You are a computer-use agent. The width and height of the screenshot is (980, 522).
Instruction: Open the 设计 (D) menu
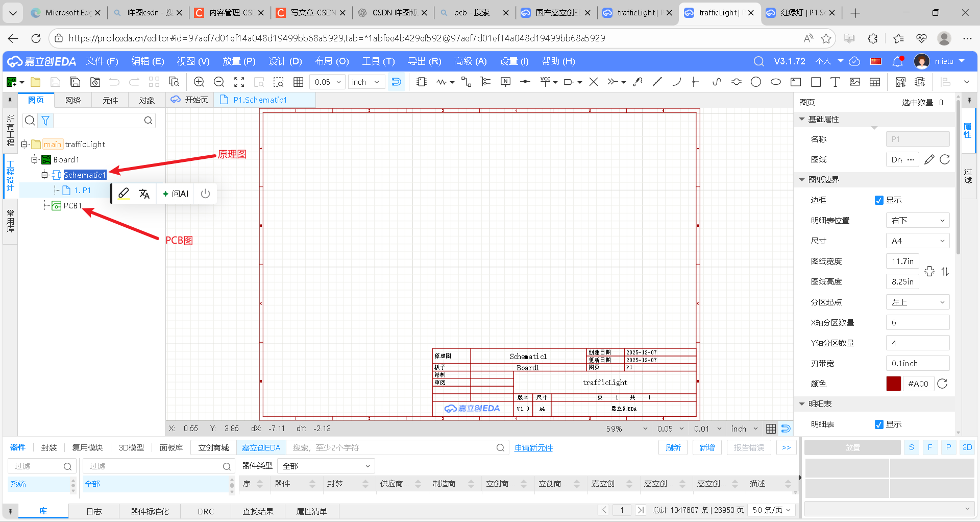point(285,61)
